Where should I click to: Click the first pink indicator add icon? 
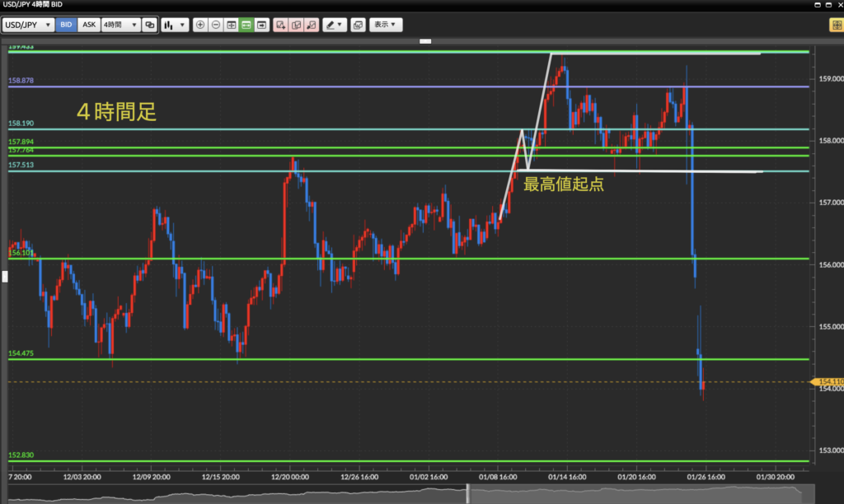click(x=281, y=25)
